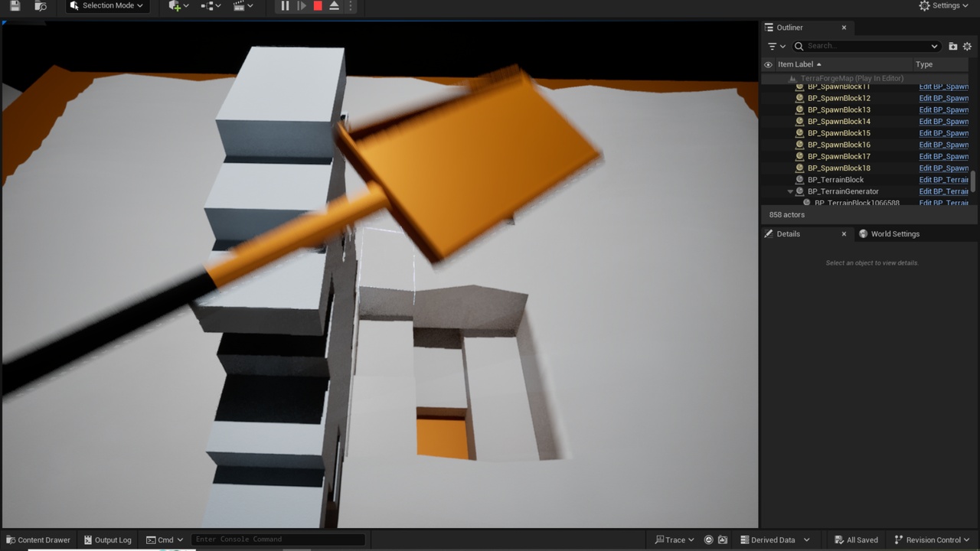Image resolution: width=980 pixels, height=551 pixels.
Task: Click the trace record circle icon
Action: tap(708, 540)
